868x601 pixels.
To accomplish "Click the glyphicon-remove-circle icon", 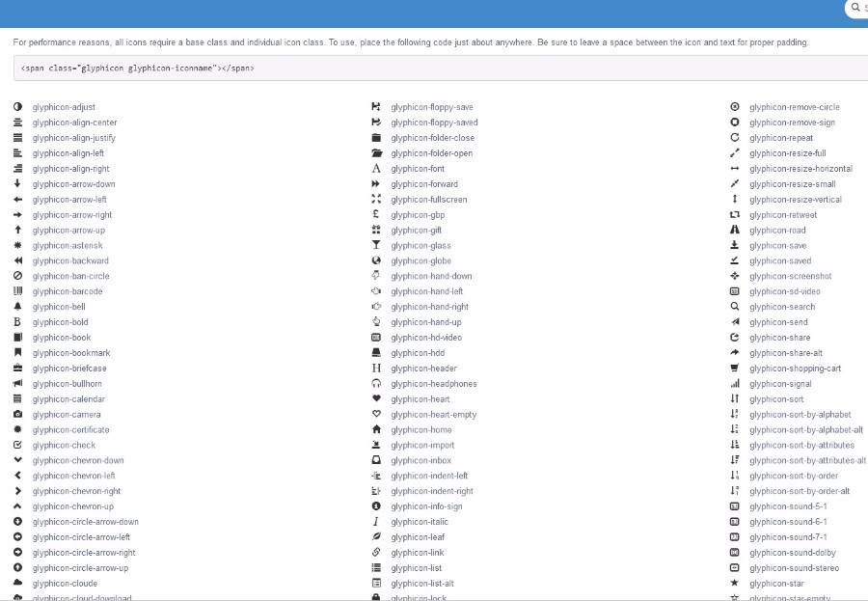I will click(735, 106).
